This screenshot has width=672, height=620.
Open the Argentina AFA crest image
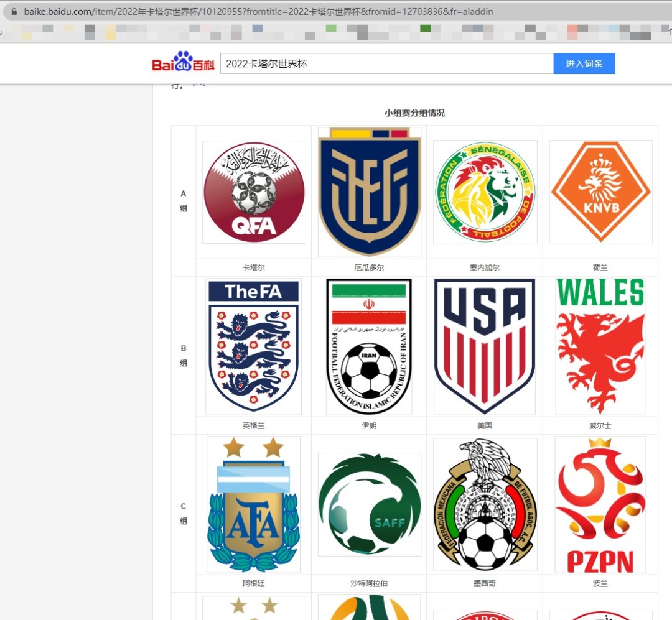point(254,505)
